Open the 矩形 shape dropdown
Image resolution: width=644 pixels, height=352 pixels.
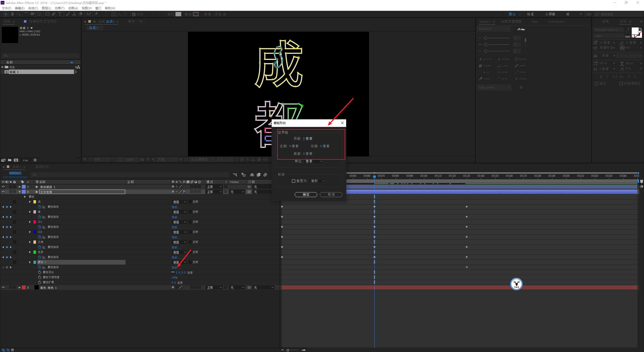[318, 181]
